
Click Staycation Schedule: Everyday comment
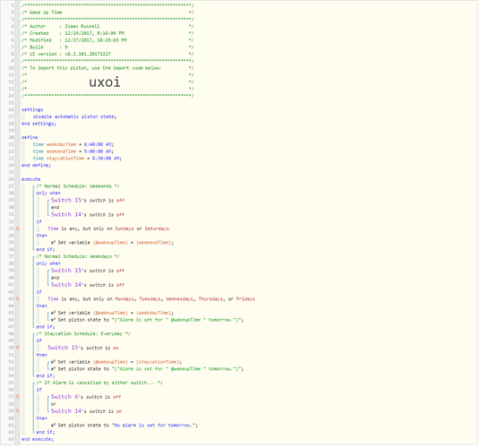point(83,333)
